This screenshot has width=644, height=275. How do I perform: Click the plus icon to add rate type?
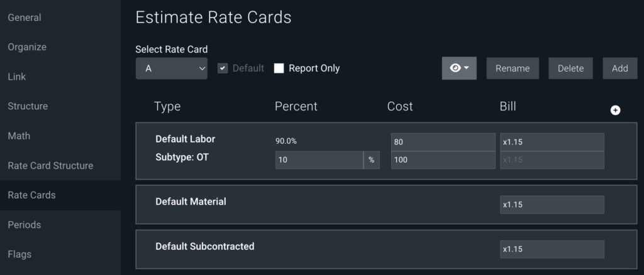[x=615, y=111]
